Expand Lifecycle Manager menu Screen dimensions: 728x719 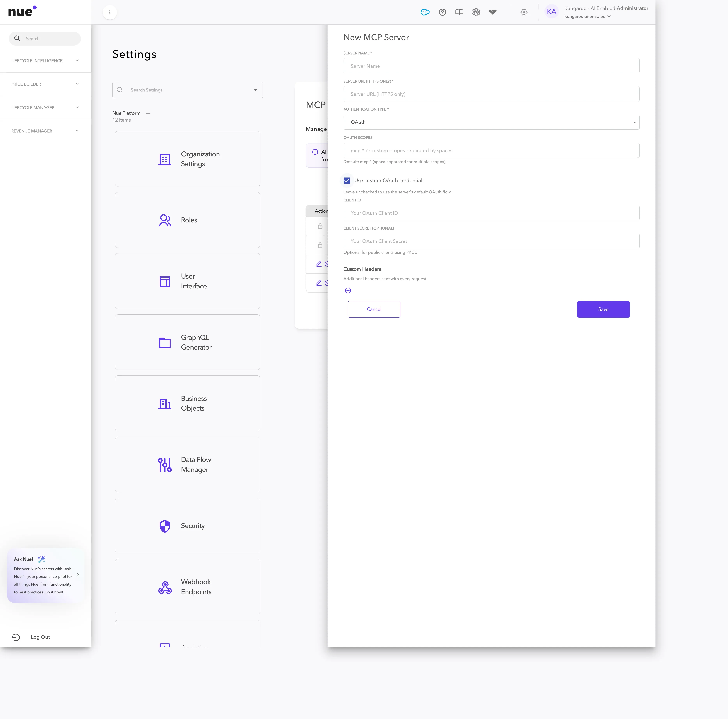click(x=45, y=107)
